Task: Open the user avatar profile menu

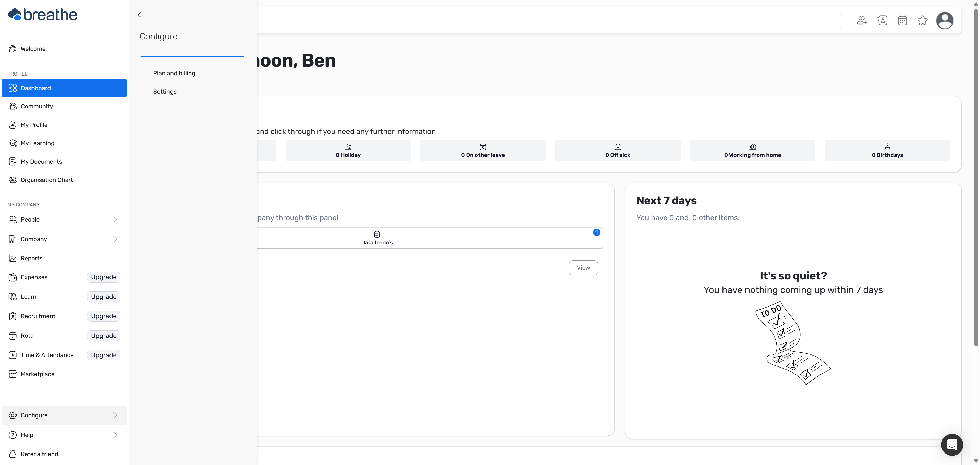Action: [945, 21]
